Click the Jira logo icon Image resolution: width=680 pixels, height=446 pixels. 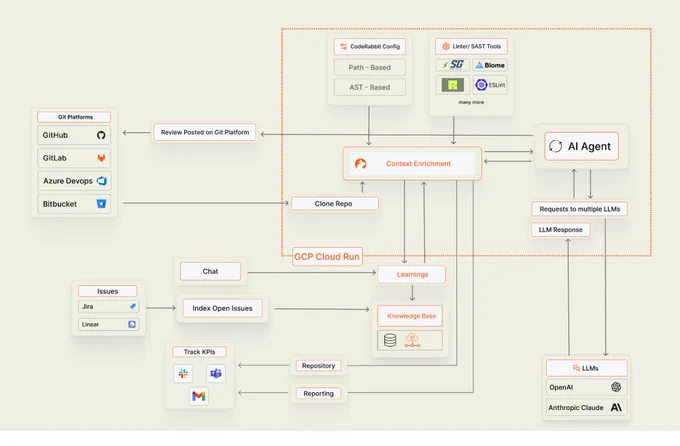(x=132, y=306)
